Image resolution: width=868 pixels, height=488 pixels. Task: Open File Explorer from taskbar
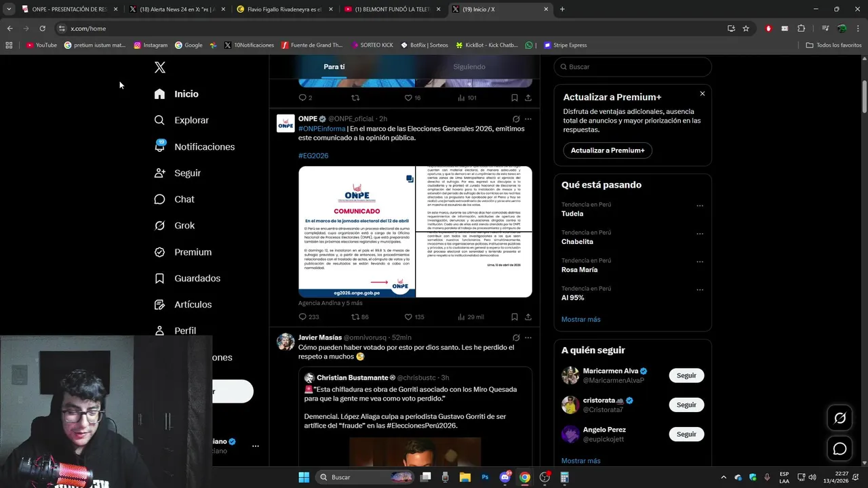point(465,477)
